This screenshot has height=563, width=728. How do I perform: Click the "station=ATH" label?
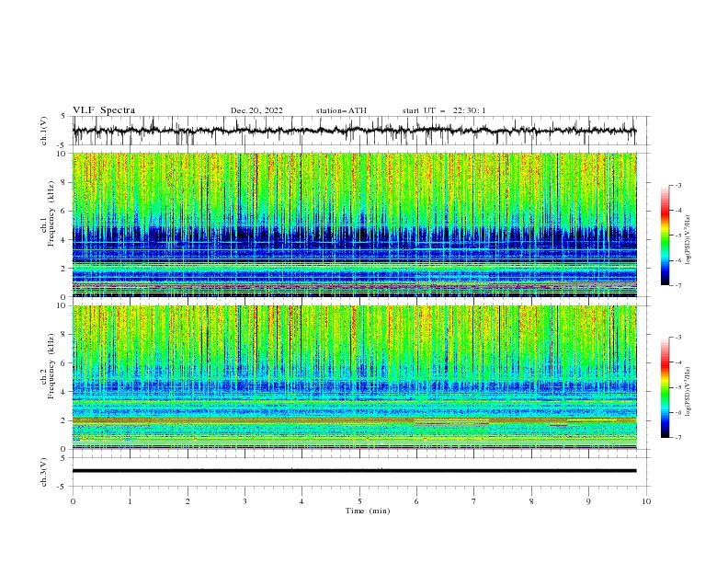(x=341, y=110)
